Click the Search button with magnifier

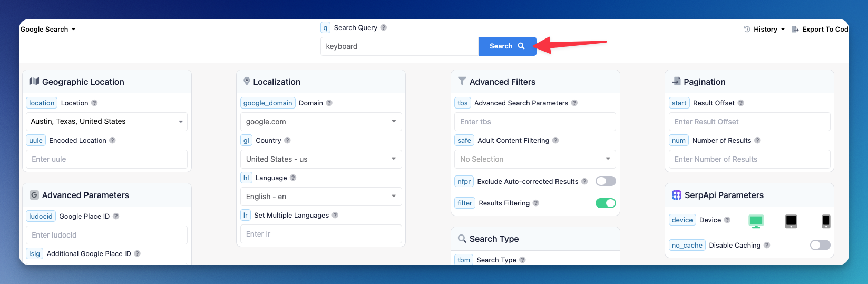(x=507, y=46)
